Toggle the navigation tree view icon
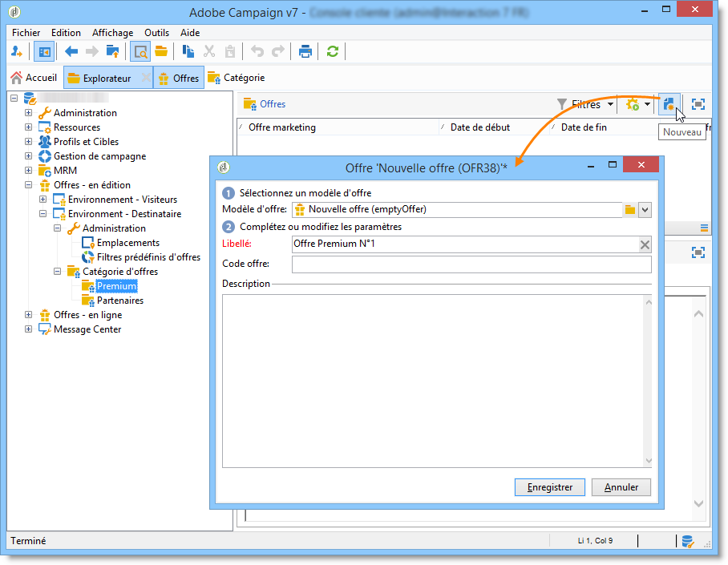The image size is (728, 565). (x=45, y=51)
